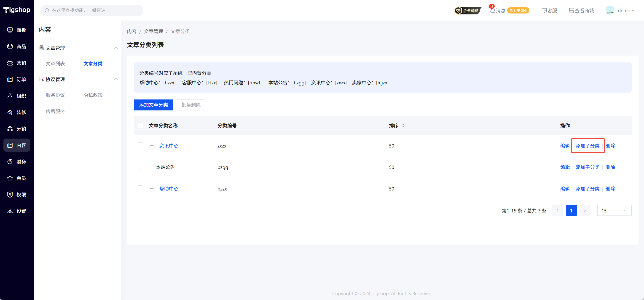Open the 权限 shield icon in sidebar
644x300 pixels.
[x=10, y=195]
